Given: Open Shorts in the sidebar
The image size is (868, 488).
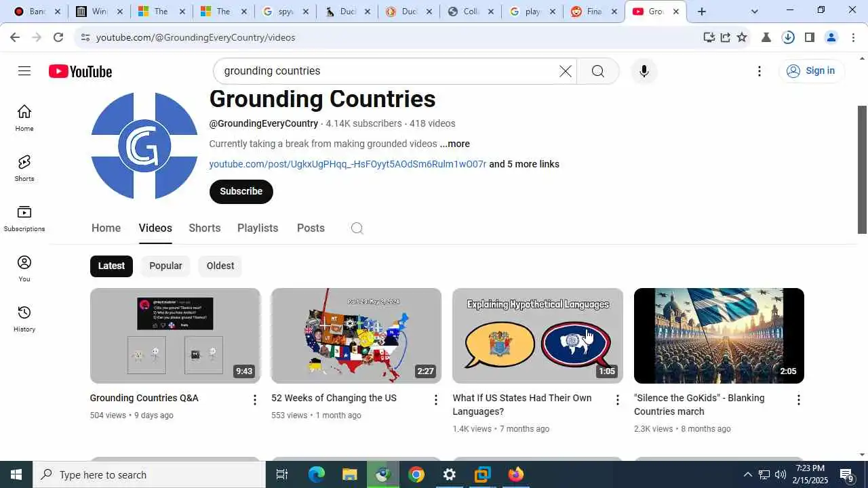Looking at the screenshot, I should [24, 168].
